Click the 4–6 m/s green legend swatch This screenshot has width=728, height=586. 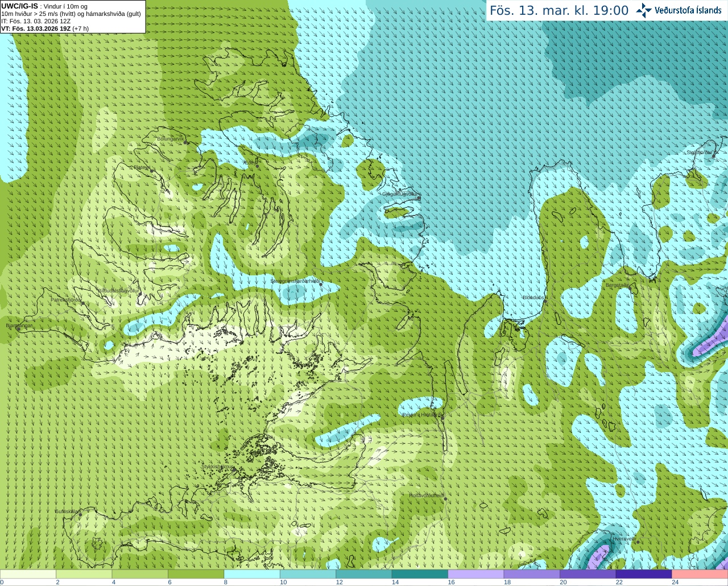[x=140, y=574]
